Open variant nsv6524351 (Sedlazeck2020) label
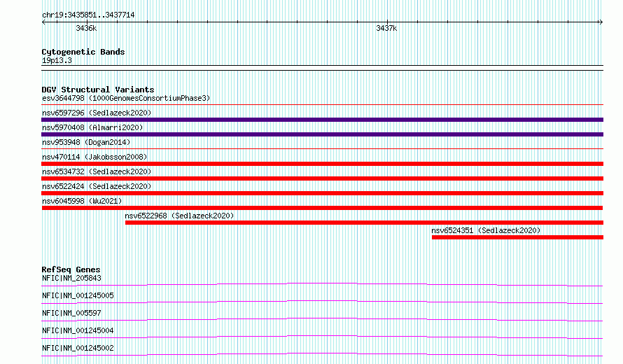The width and height of the screenshot is (623, 364). tap(486, 230)
